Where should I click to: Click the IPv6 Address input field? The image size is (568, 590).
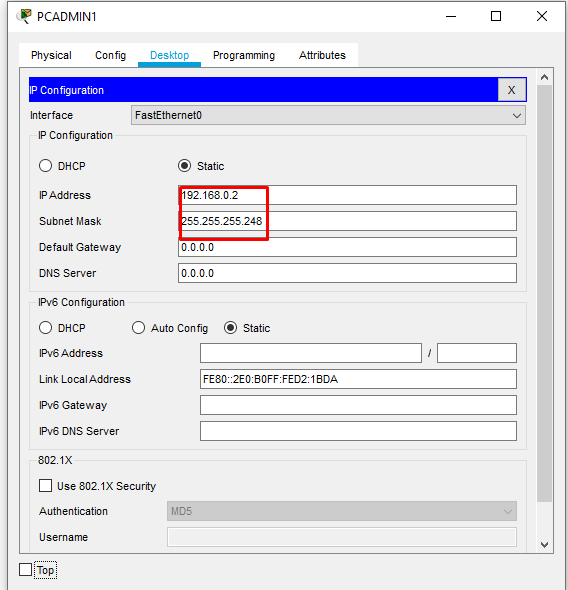coord(311,353)
